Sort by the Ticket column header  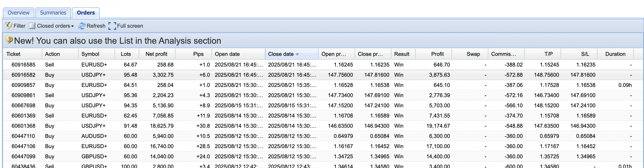pos(13,54)
